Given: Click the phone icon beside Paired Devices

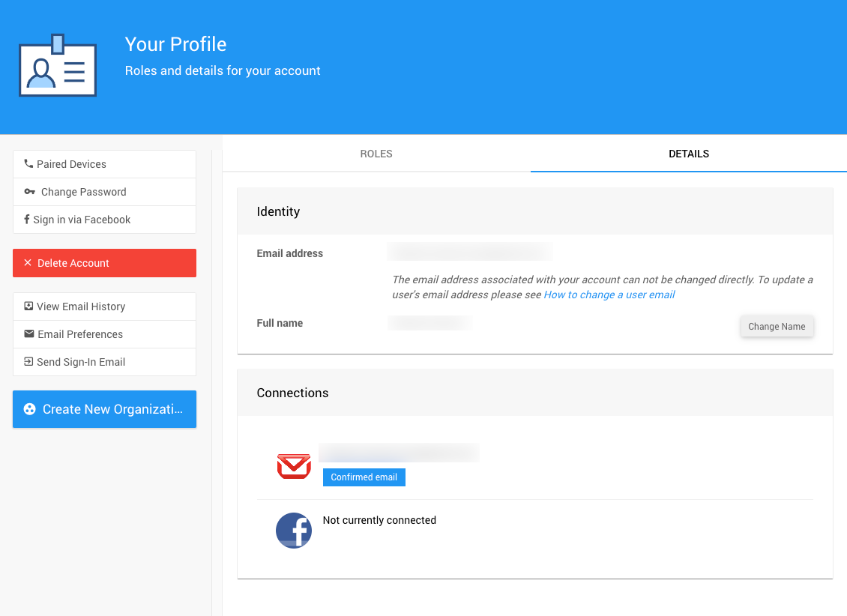Looking at the screenshot, I should coord(28,163).
